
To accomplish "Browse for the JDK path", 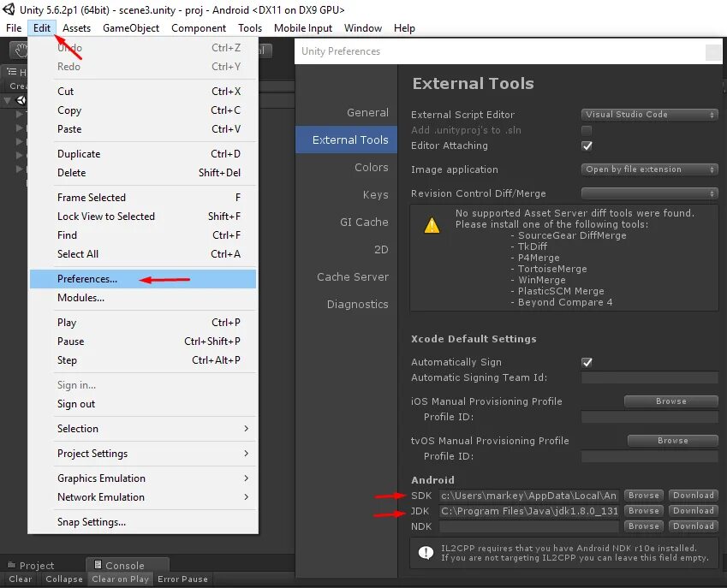I will [644, 511].
